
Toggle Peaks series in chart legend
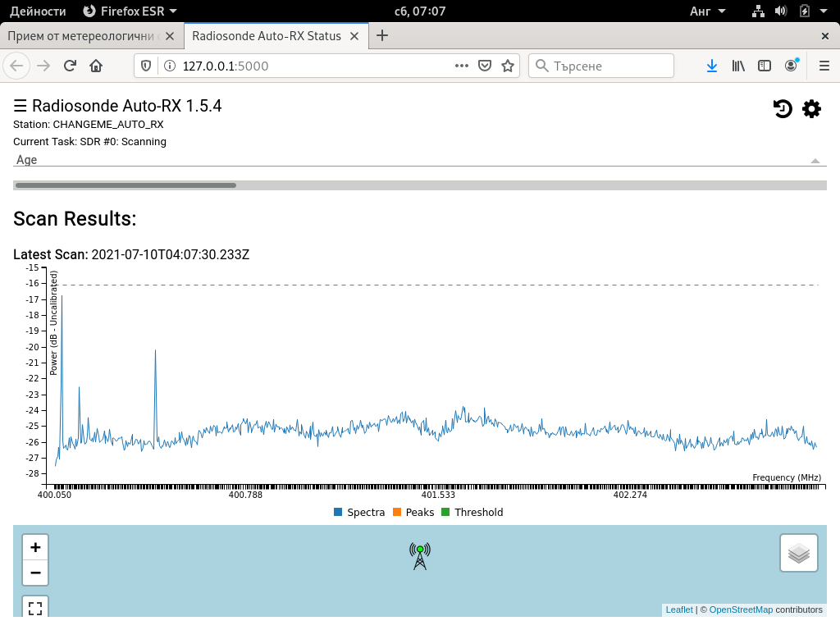click(x=413, y=512)
